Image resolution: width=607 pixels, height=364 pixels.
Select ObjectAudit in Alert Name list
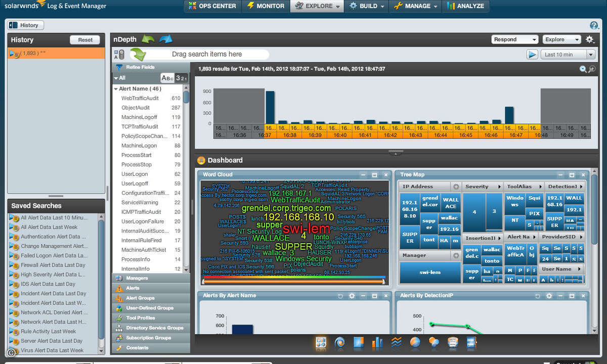(151, 108)
